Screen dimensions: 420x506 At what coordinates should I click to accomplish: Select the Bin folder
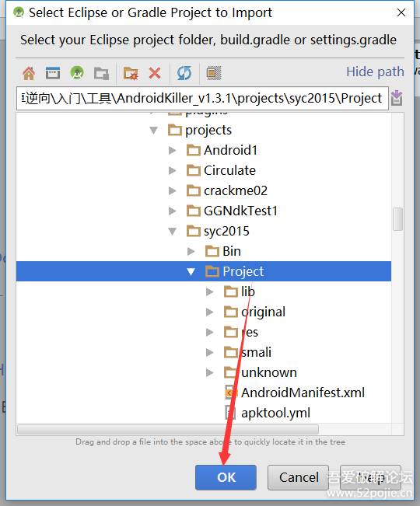click(x=223, y=251)
